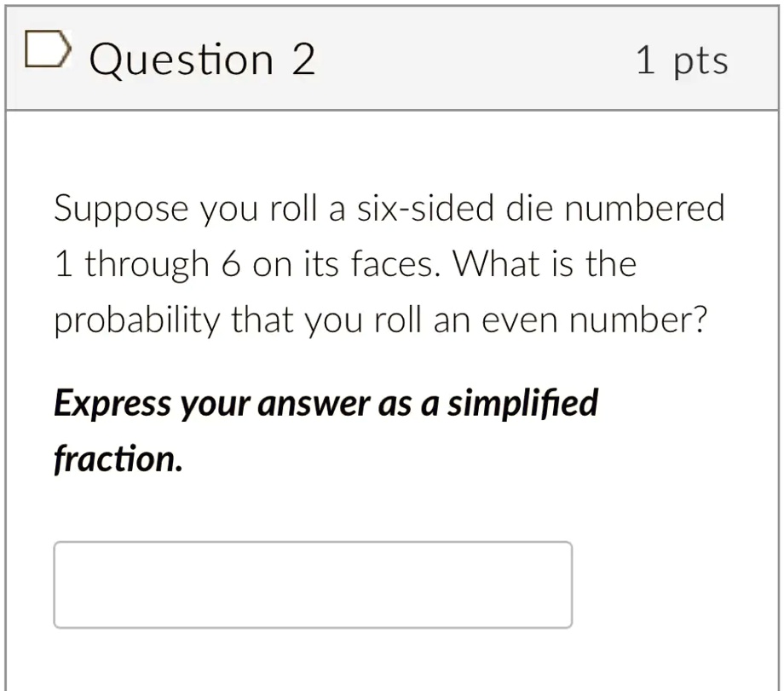Viewport: 784px width, 691px height.
Task: Select the empty fraction answer field
Action: (312, 584)
